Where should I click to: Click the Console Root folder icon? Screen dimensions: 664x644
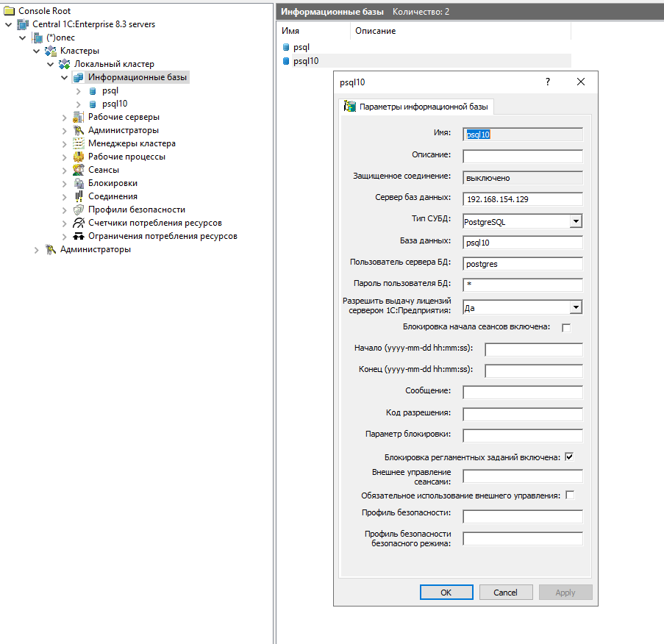point(10,11)
